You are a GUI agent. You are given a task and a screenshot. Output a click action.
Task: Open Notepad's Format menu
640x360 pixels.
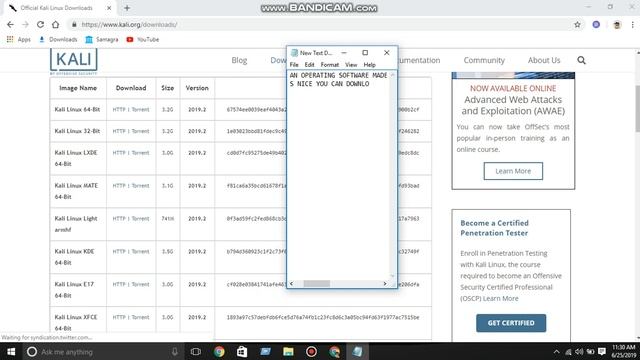click(x=329, y=64)
